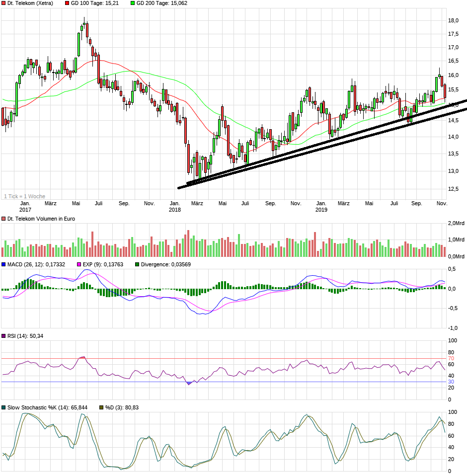
Task: Click the blue 30 RSI threshold label
Action: [x=451, y=382]
